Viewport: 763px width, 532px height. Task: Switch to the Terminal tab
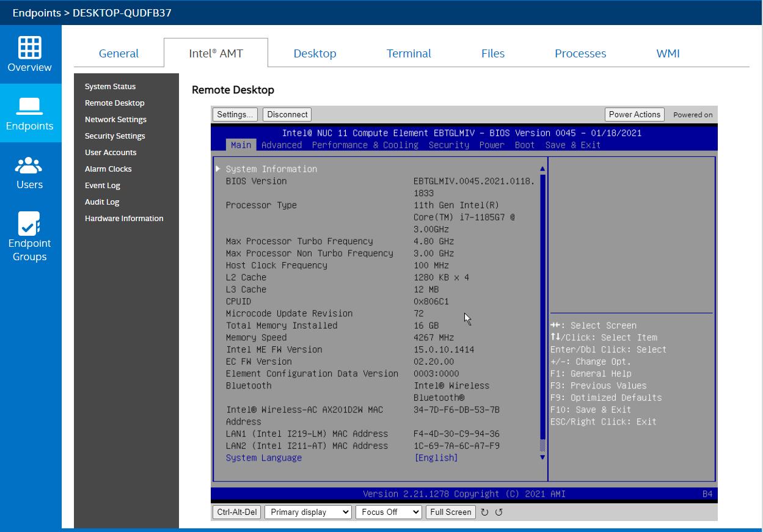click(409, 53)
